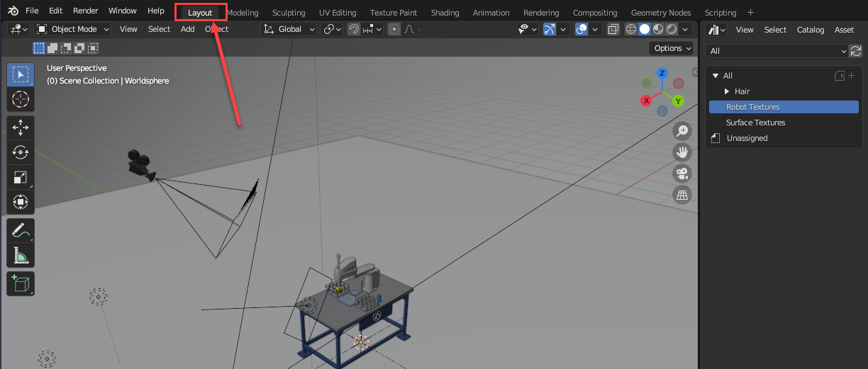This screenshot has height=369, width=868.
Task: Toggle X-Ray display mode
Action: [613, 29]
